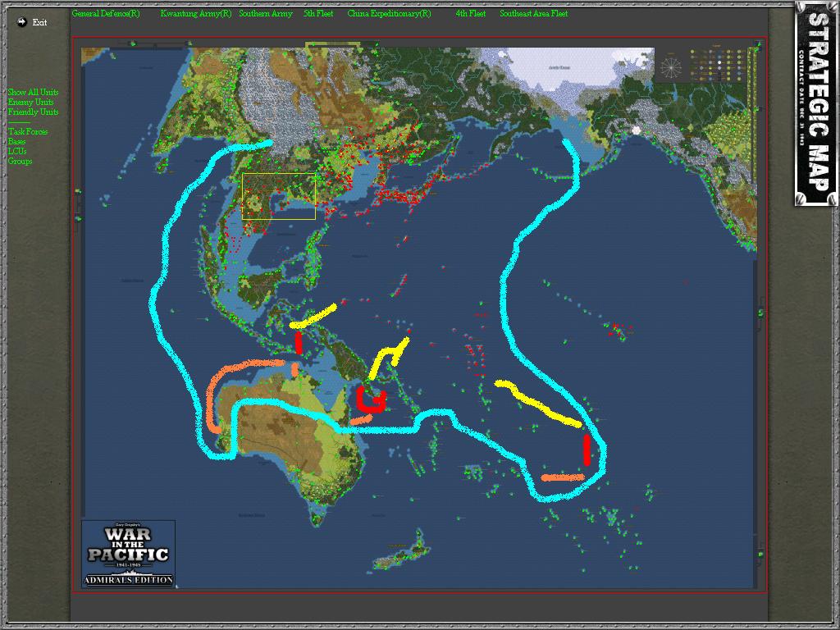Toggle Groups display
The image size is (840, 630).
click(x=20, y=161)
